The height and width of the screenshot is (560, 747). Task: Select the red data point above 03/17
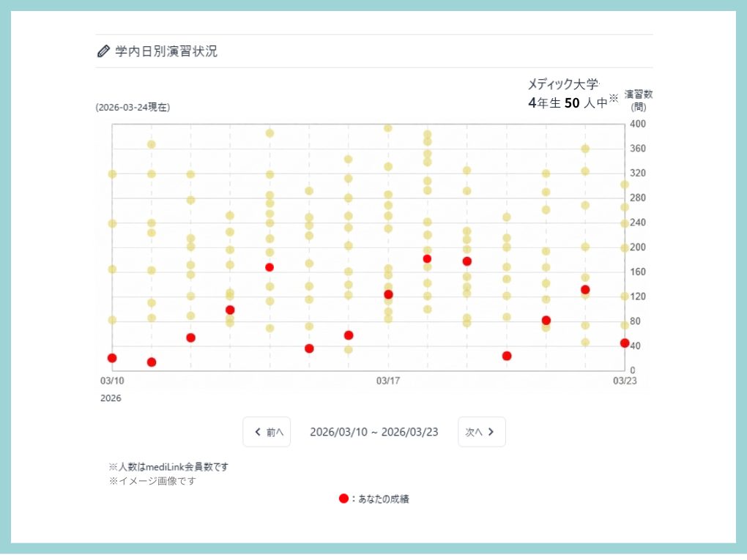point(388,294)
